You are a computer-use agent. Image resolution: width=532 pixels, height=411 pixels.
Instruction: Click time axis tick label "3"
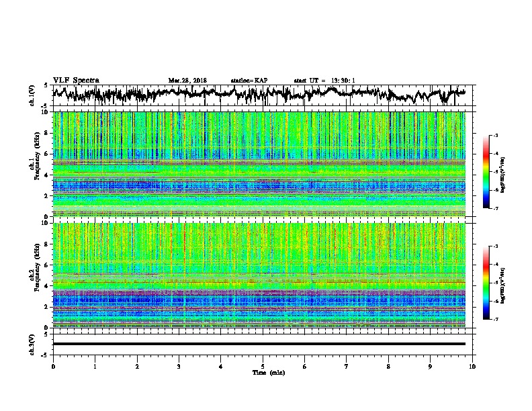coord(179,366)
